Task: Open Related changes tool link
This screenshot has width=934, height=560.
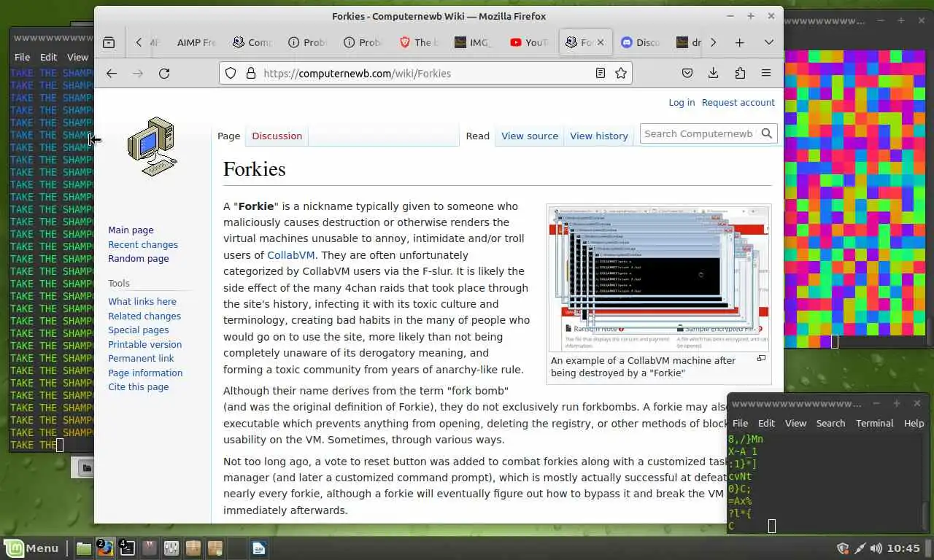Action: [x=144, y=316]
